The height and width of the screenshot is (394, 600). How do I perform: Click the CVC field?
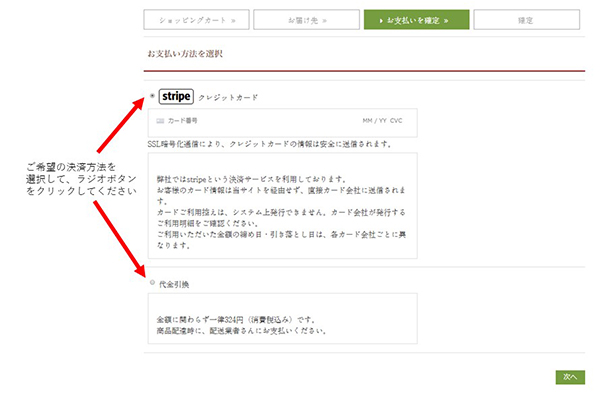(x=396, y=121)
